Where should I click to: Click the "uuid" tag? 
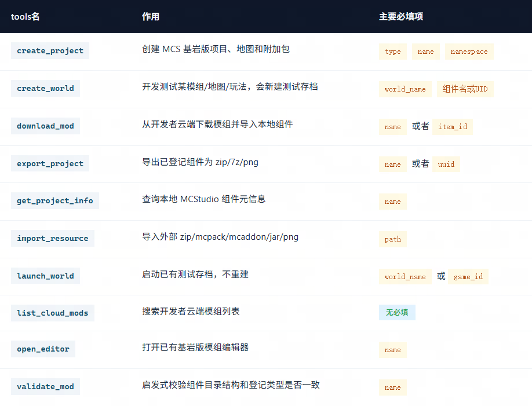coord(446,164)
